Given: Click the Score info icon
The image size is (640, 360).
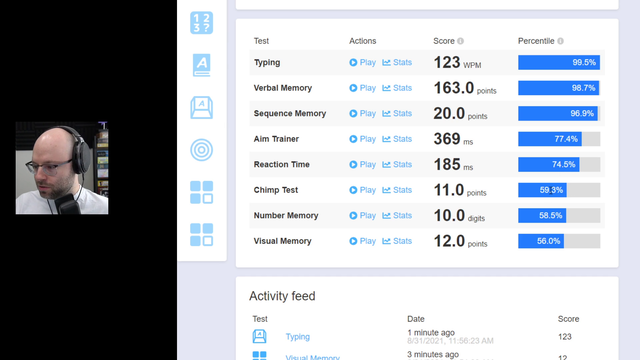Looking at the screenshot, I should 460,41.
